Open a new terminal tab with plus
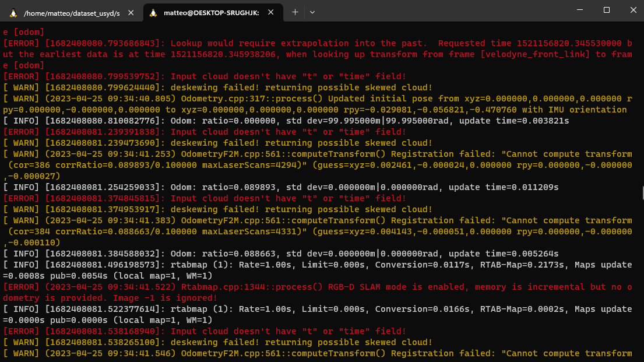Viewport: 644px width, 362px height. (x=295, y=12)
